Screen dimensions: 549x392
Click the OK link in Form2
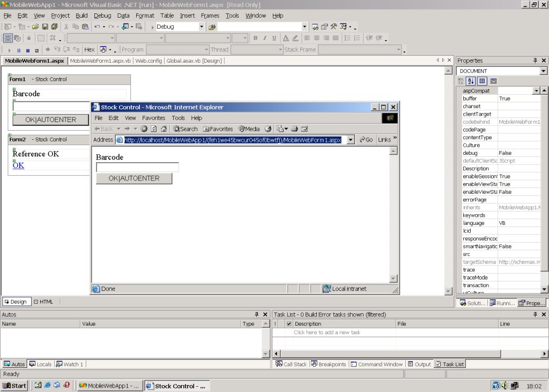tap(18, 165)
